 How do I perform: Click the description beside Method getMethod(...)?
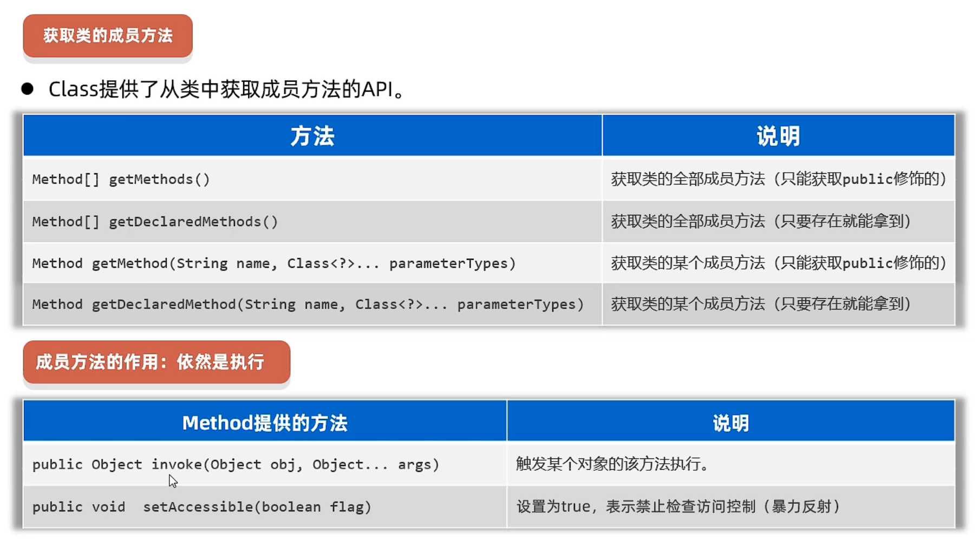pyautogui.click(x=779, y=263)
